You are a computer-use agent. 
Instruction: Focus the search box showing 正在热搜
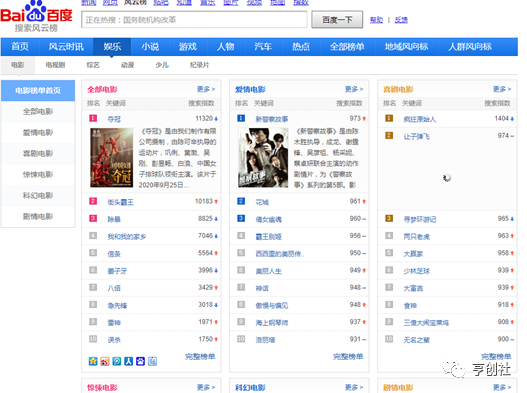coord(194,20)
